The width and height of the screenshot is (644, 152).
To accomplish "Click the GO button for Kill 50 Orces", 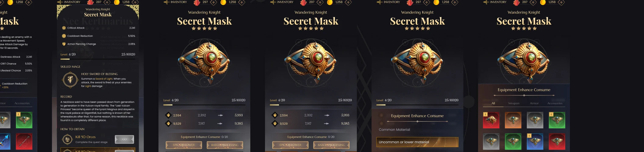I will click(x=124, y=139).
